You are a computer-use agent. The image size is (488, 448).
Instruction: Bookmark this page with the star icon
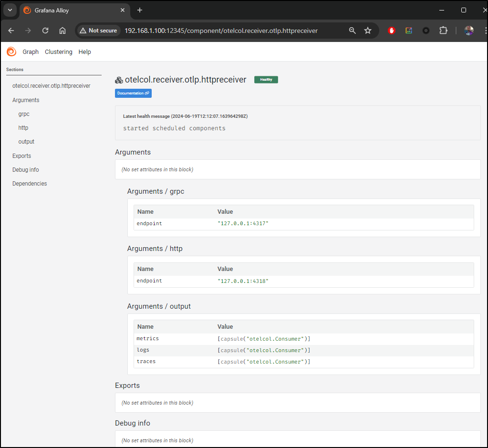pyautogui.click(x=368, y=31)
